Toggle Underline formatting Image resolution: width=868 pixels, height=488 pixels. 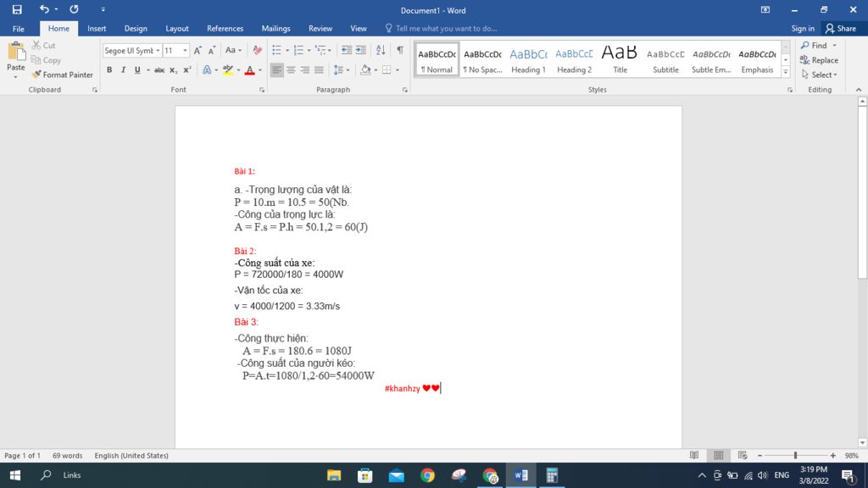pyautogui.click(x=137, y=70)
